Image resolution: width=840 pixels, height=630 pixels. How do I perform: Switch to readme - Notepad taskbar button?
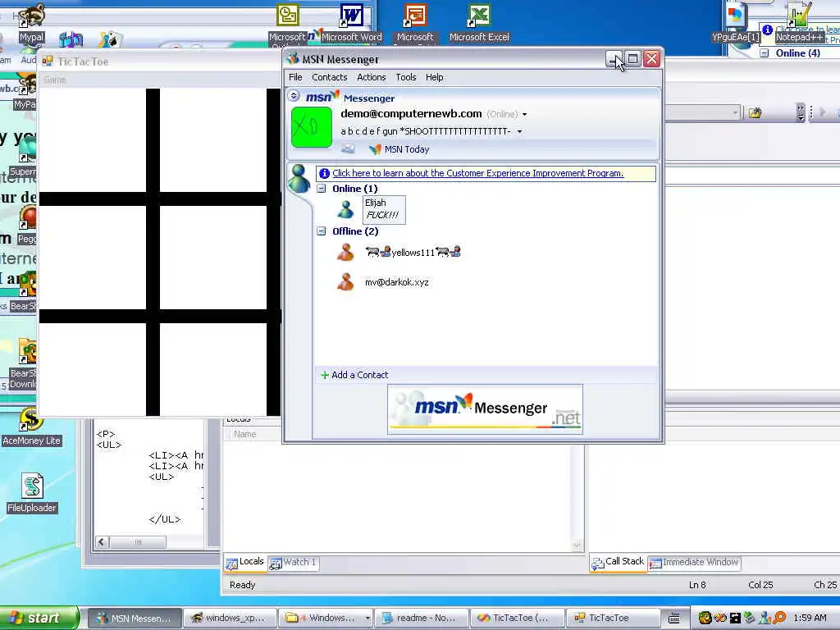(x=421, y=619)
